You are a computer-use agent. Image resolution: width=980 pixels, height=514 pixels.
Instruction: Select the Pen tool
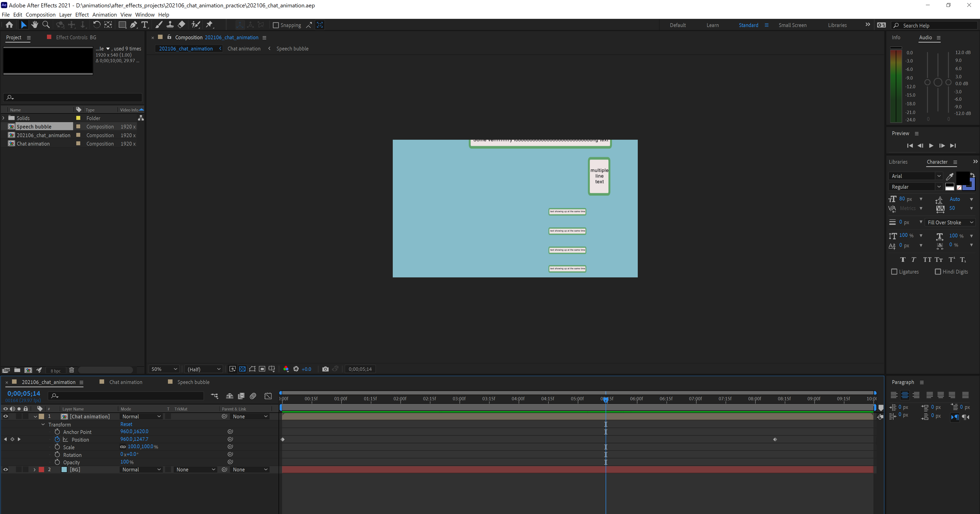[133, 25]
